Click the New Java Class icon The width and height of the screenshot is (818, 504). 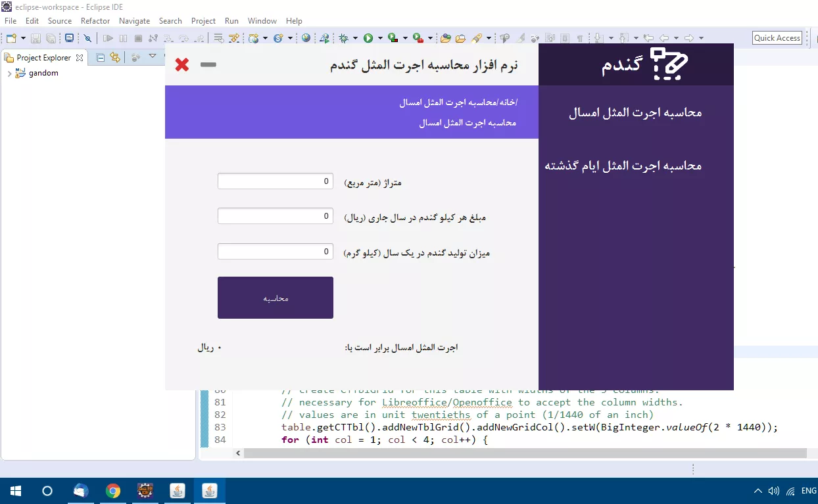point(278,38)
